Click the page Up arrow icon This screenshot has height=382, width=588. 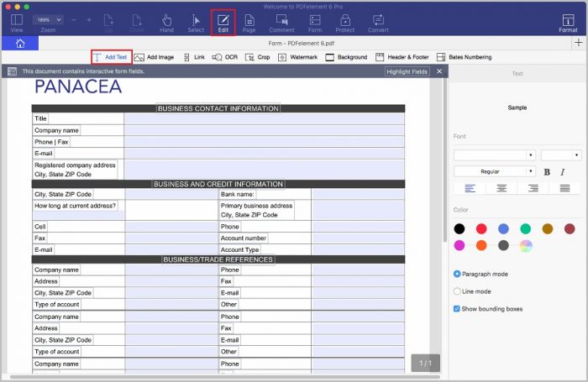108,20
